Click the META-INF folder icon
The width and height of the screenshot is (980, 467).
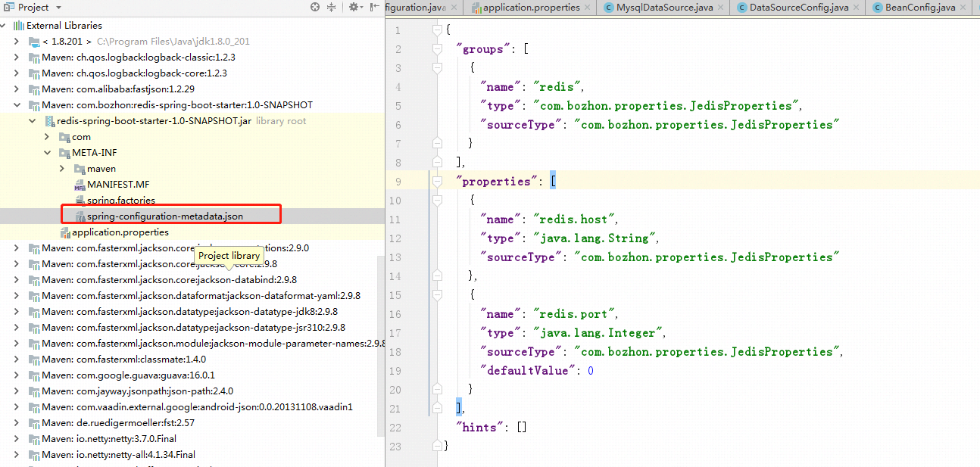[64, 153]
